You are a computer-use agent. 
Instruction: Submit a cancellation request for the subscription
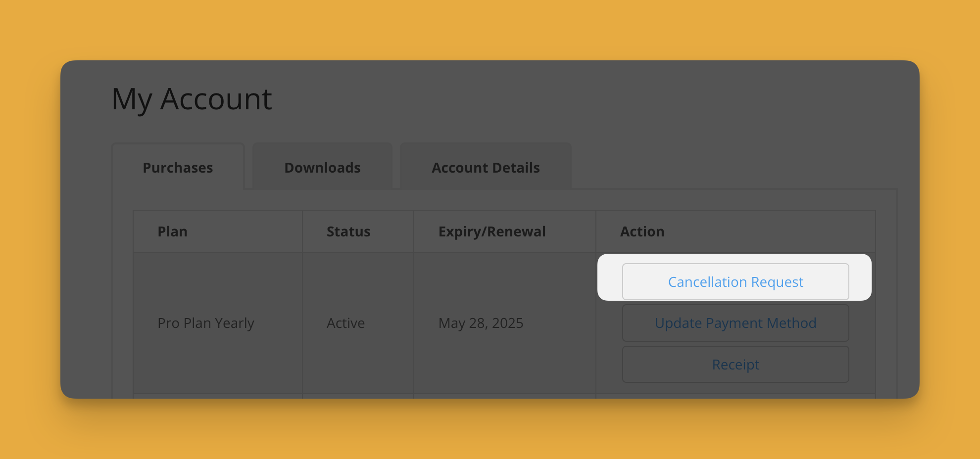[x=735, y=281]
